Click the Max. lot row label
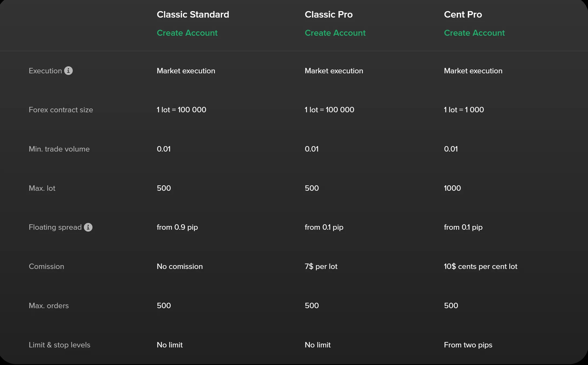 pyautogui.click(x=42, y=188)
